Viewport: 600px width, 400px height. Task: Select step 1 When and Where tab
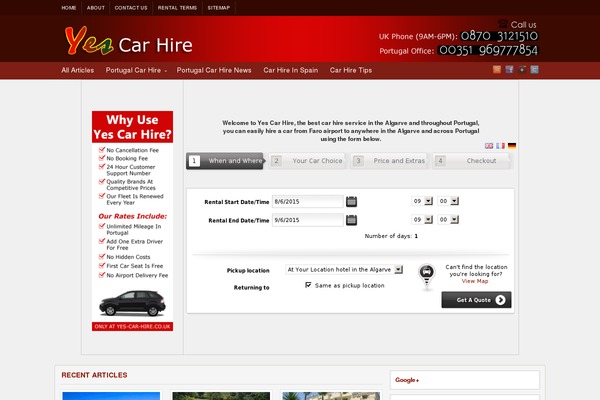click(225, 161)
